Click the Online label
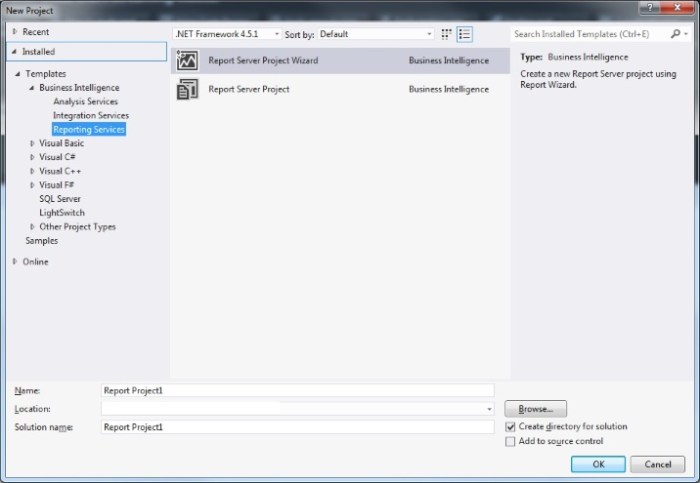This screenshot has height=483, width=700. [35, 262]
